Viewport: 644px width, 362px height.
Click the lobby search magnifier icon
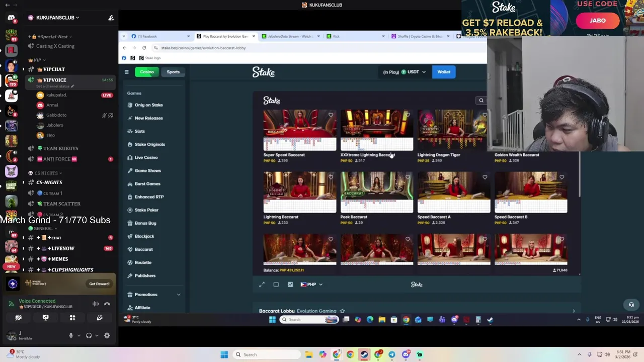click(x=481, y=101)
